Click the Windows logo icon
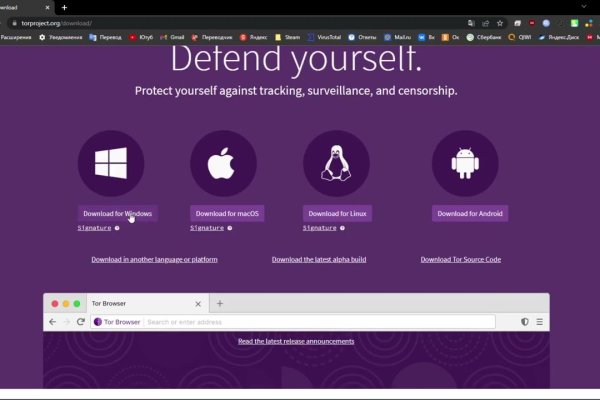The image size is (600, 400). pyautogui.click(x=110, y=163)
